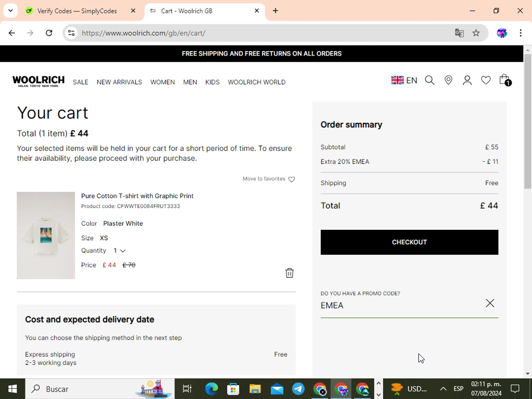
Task: Open Pure Cotton T-shirt with Graphic Print link
Action: point(137,196)
